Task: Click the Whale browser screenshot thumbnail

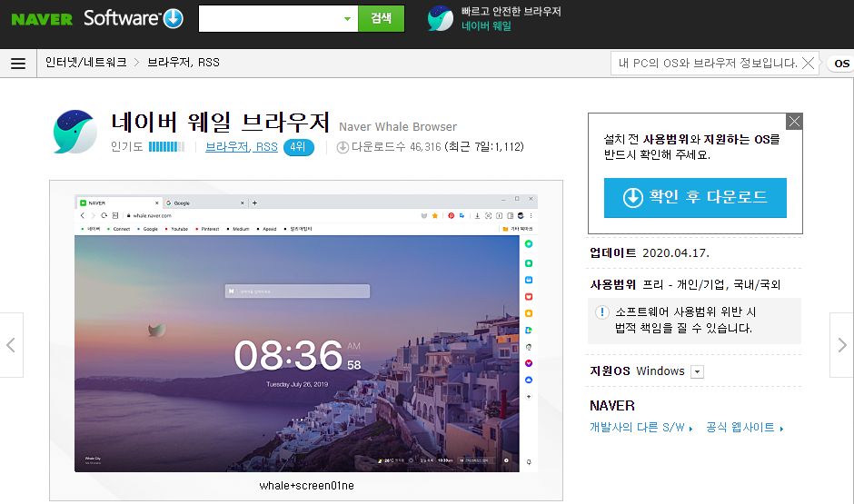Action: (306, 332)
